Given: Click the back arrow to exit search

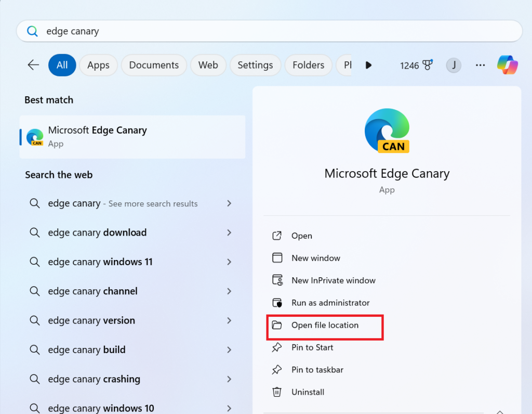Looking at the screenshot, I should point(33,65).
